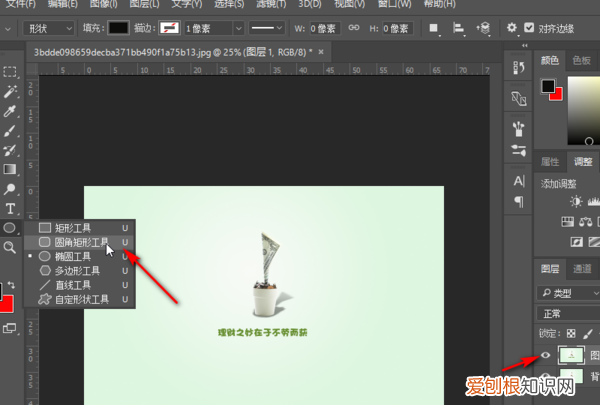Viewport: 600px width, 405px height.
Task: Swap foreground and background colors in toolbar
Action: [x=11, y=285]
